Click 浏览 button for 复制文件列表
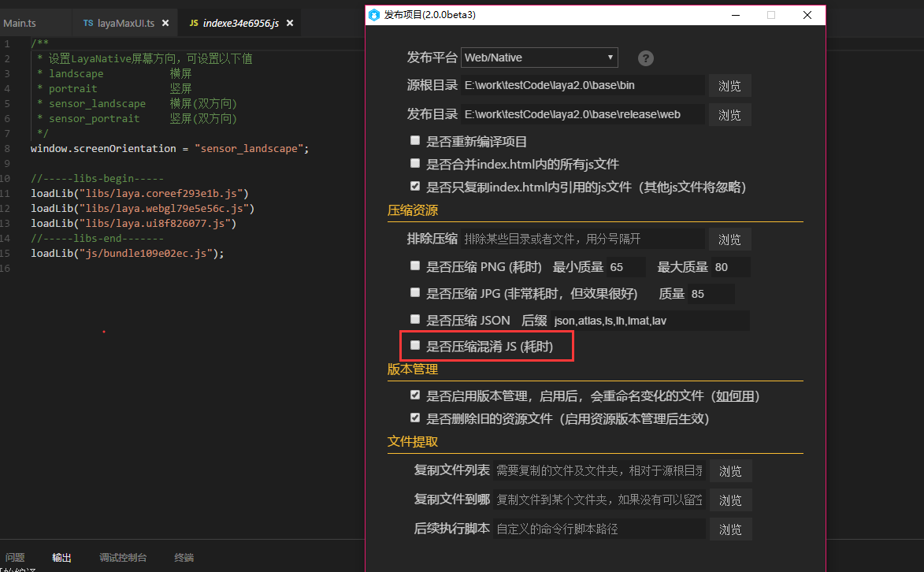 (x=730, y=471)
